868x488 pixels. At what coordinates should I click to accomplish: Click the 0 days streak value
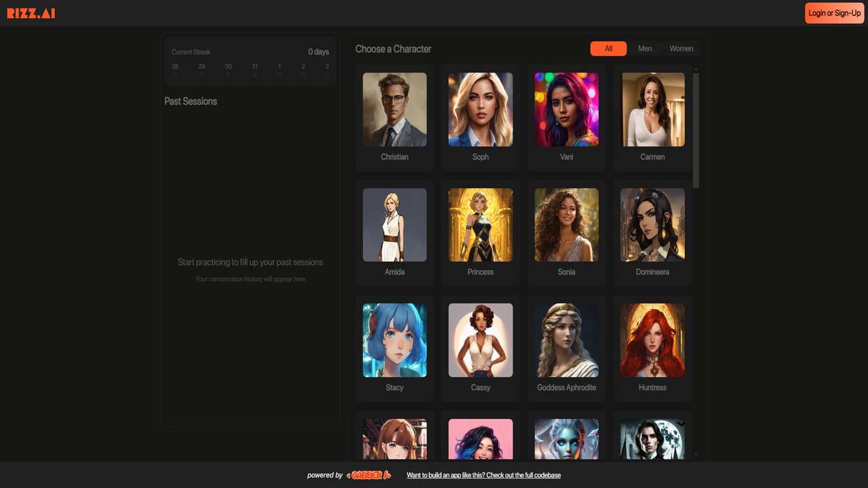[319, 52]
